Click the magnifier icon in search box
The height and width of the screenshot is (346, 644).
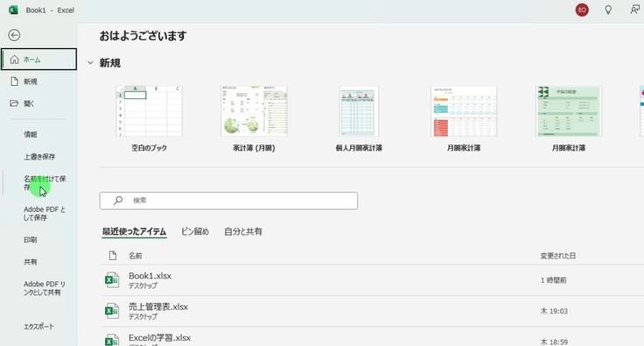tap(118, 200)
